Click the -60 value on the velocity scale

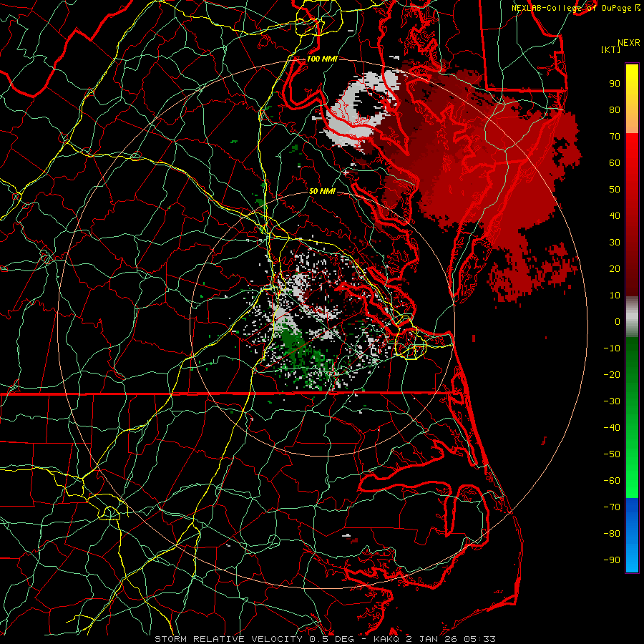coord(612,481)
